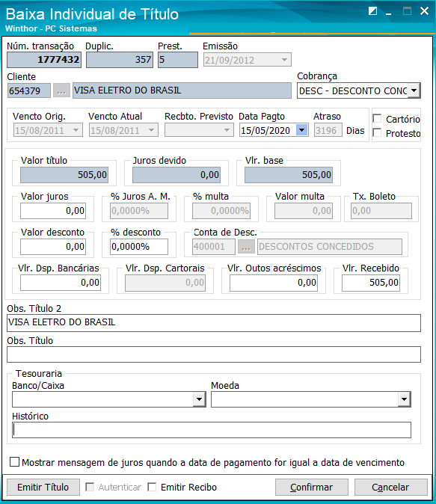The height and width of the screenshot is (504, 436).
Task: Click the Cancelar button
Action: pyautogui.click(x=390, y=488)
